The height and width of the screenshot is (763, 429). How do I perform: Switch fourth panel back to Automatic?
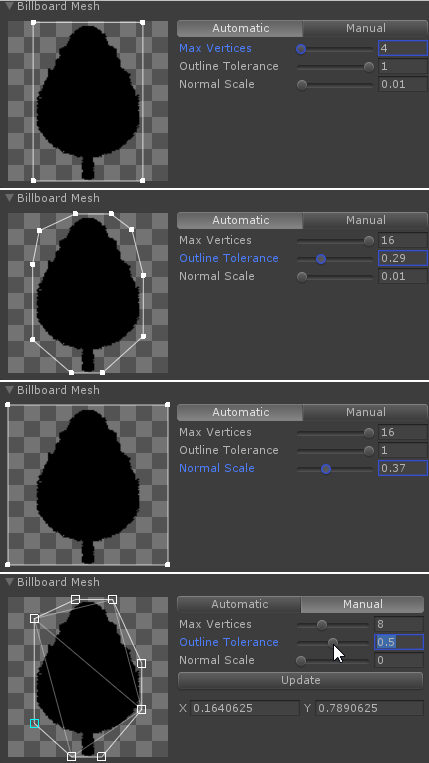point(239,604)
